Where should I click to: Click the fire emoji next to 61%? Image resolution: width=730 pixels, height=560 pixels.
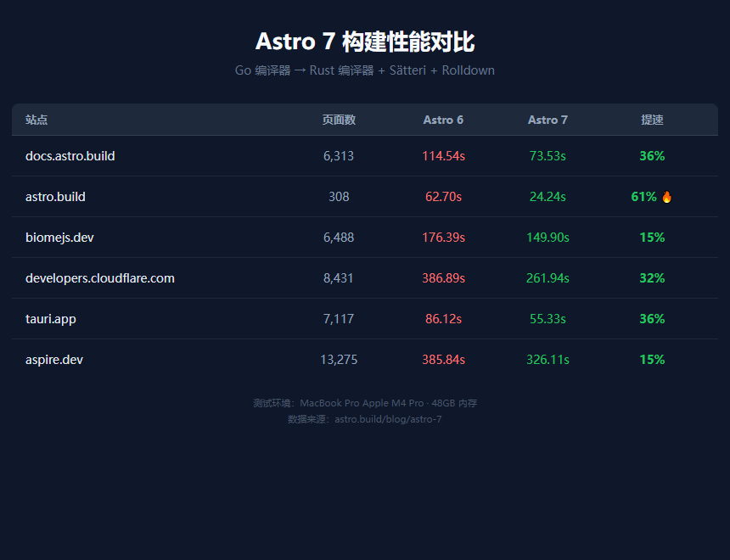pos(666,197)
